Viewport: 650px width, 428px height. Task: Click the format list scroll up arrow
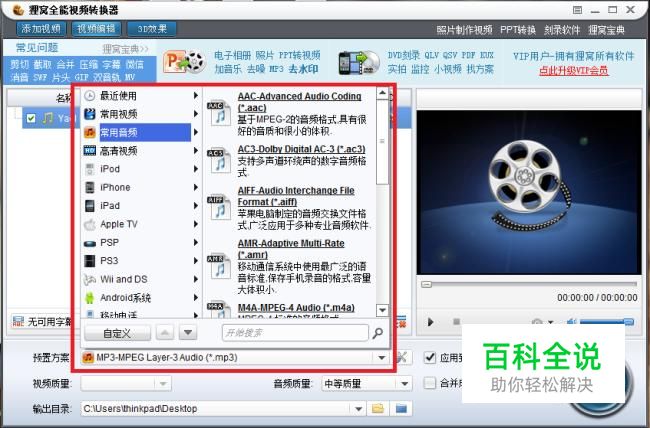click(382, 93)
